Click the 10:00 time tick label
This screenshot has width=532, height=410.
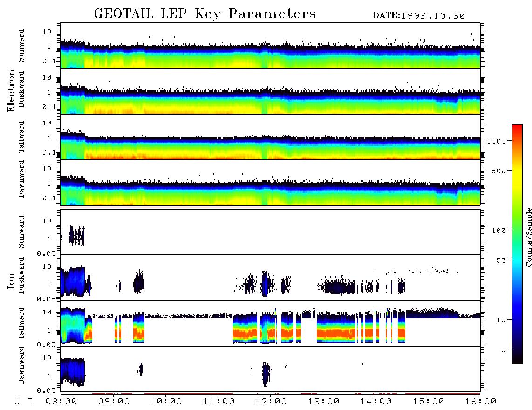[x=166, y=402]
